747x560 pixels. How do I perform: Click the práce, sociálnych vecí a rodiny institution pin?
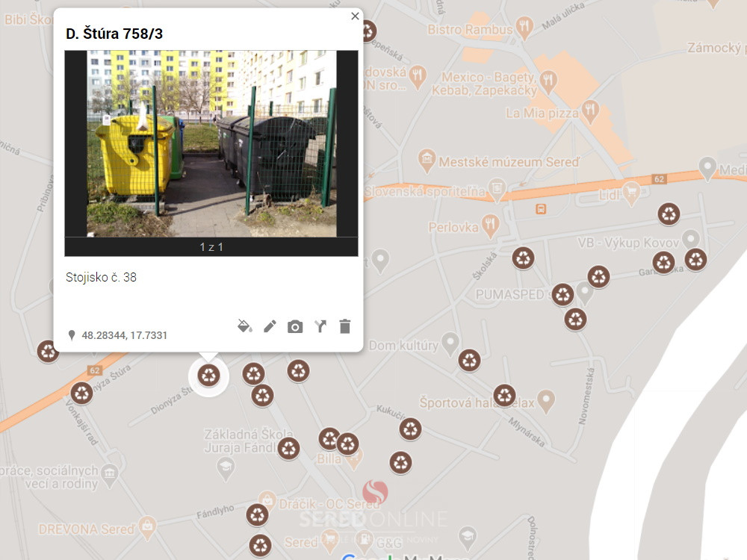pos(110,475)
